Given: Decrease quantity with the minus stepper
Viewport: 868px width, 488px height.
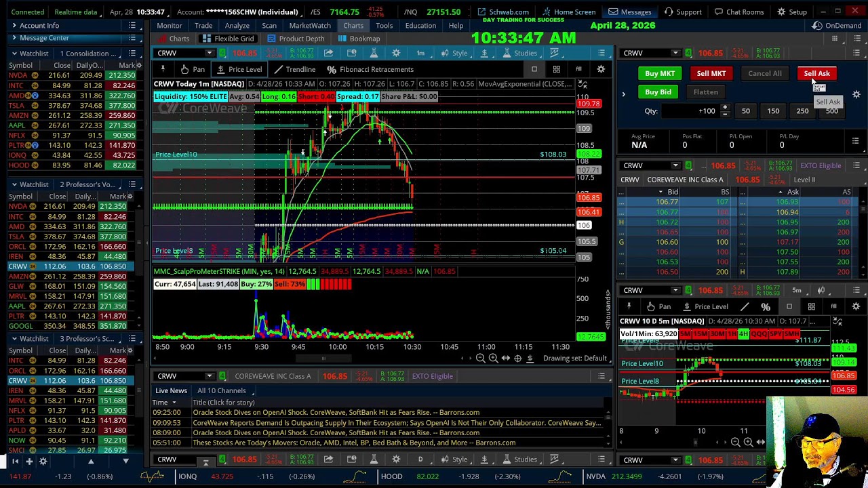Looking at the screenshot, I should point(724,114).
